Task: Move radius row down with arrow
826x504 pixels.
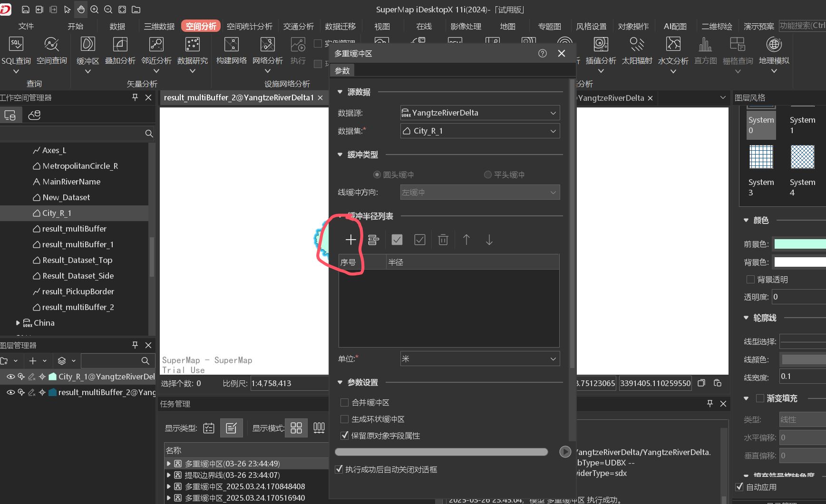Action: click(489, 240)
